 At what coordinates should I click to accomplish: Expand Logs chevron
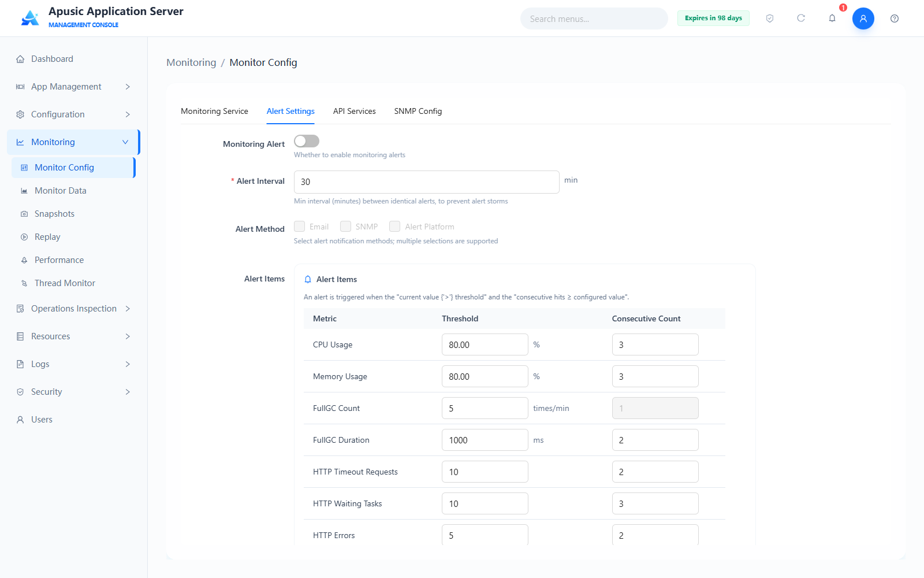[128, 364]
